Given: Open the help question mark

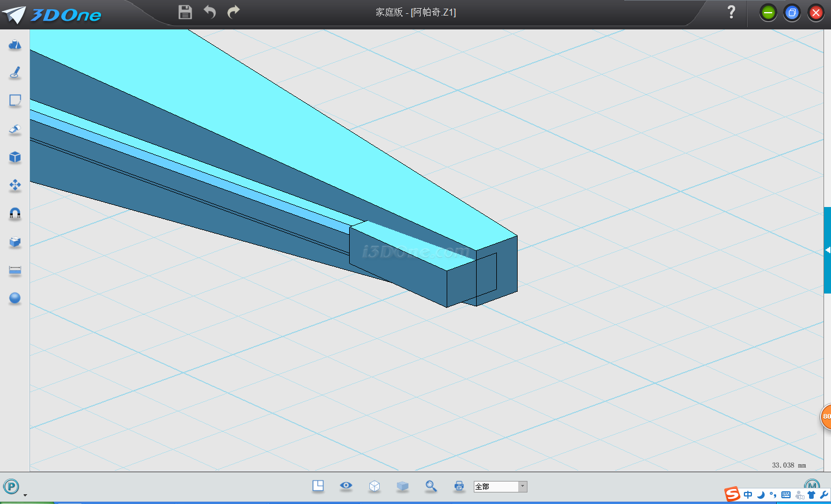Looking at the screenshot, I should coord(731,12).
